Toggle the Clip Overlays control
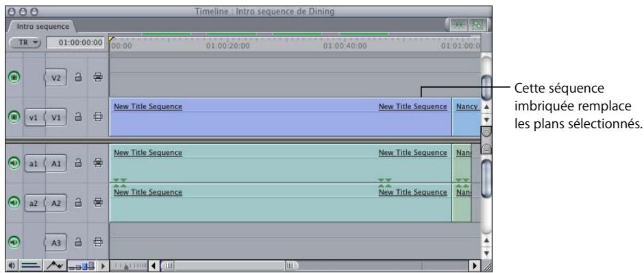The width and height of the screenshot is (644, 273). [x=54, y=265]
